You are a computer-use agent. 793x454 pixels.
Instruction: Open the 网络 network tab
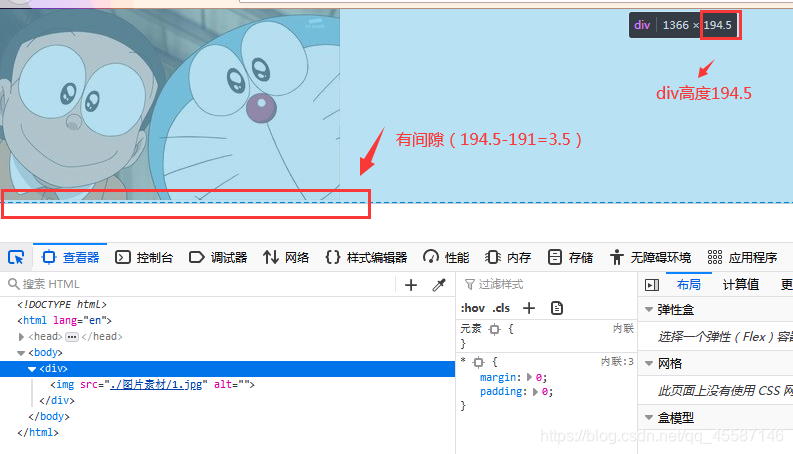pyautogui.click(x=286, y=257)
